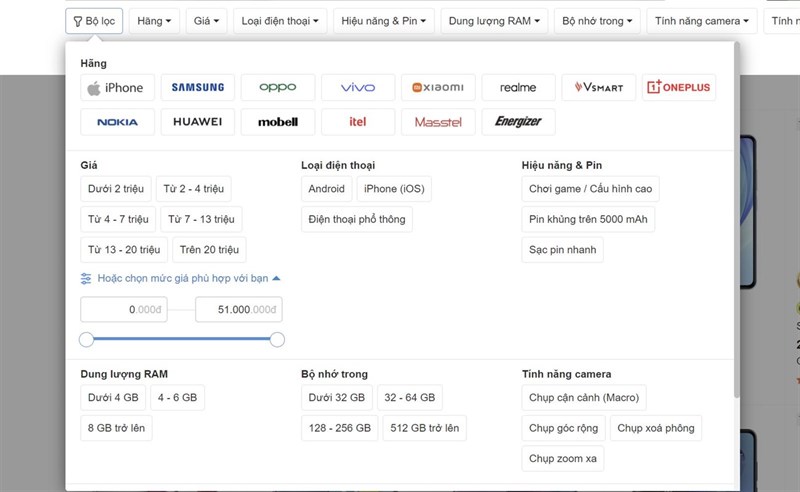Click the left price slider handle
Image resolution: width=800 pixels, height=492 pixels.
tap(86, 339)
